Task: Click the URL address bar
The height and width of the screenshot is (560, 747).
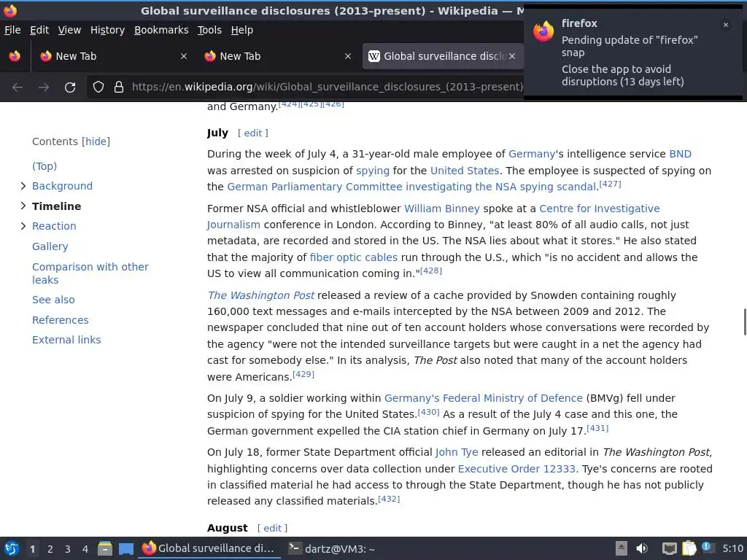Action: pos(327,87)
